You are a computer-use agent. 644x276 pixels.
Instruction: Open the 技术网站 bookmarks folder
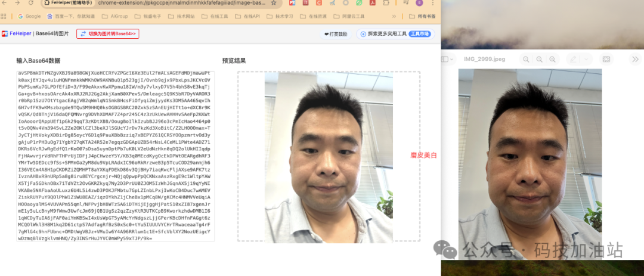[x=181, y=17]
